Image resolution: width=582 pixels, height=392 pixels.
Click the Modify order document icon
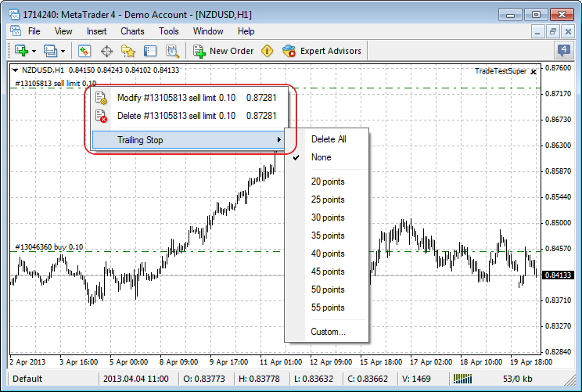click(101, 98)
